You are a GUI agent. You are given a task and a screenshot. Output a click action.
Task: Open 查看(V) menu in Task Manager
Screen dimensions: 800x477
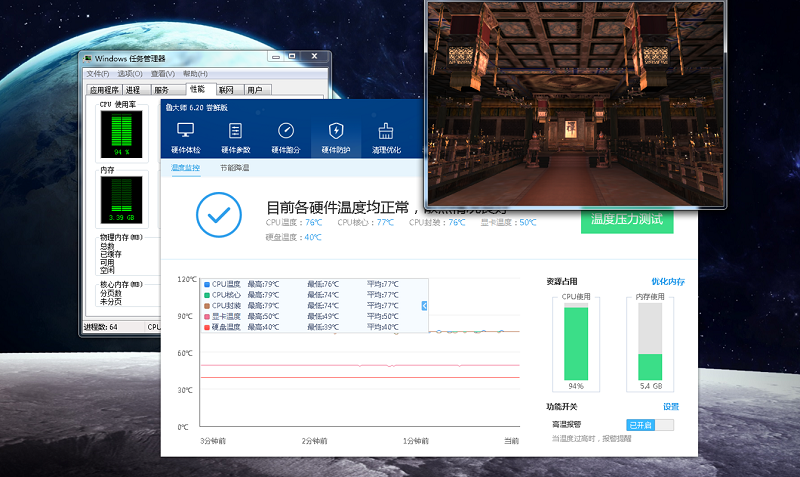(162, 73)
